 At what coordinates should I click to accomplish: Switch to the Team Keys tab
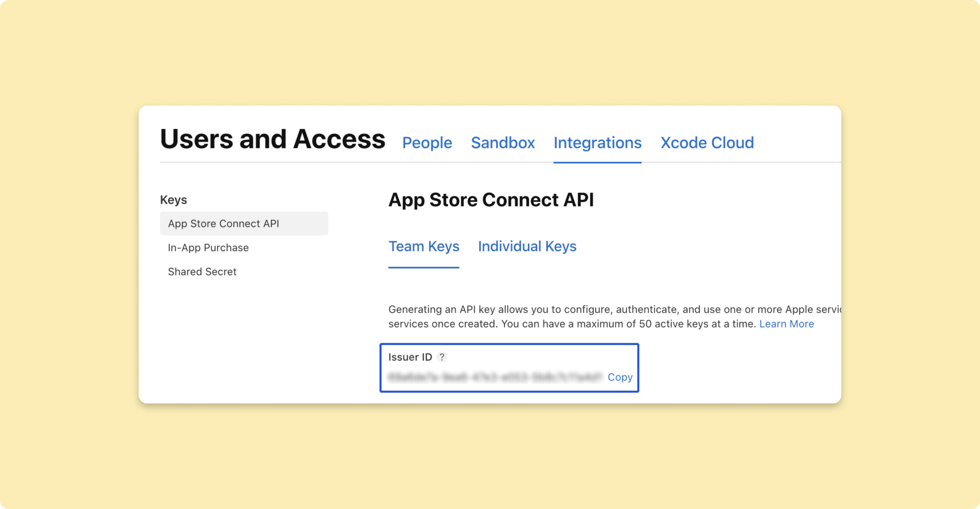424,246
